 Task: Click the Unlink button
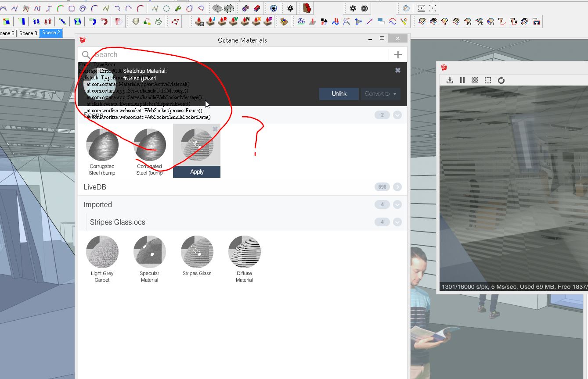pos(339,93)
